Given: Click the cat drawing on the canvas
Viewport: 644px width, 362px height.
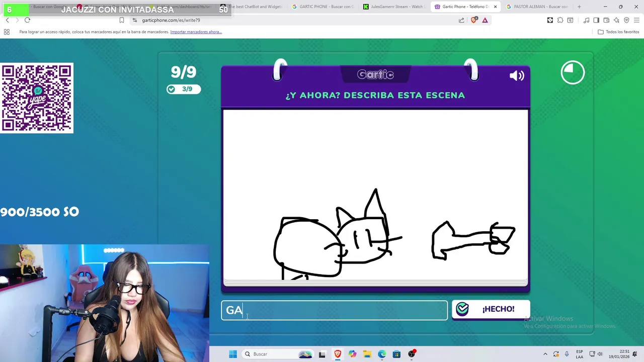Looking at the screenshot, I should pos(338,235).
